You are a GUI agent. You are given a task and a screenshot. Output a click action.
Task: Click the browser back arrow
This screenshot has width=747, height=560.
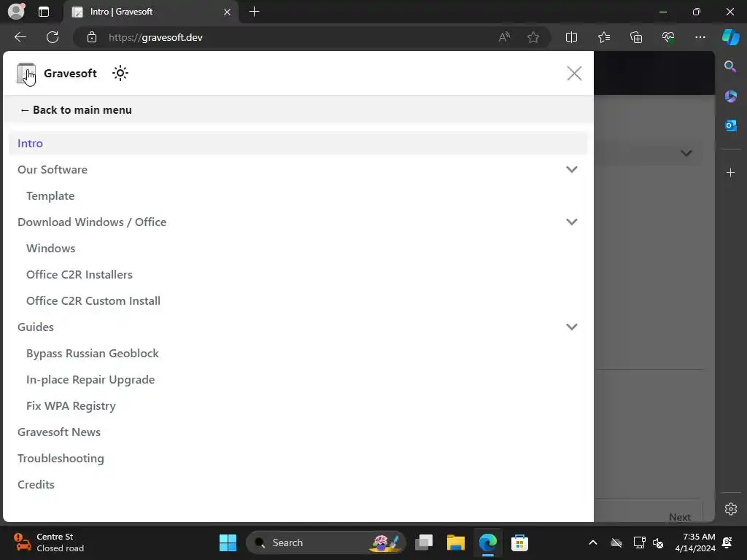(20, 37)
